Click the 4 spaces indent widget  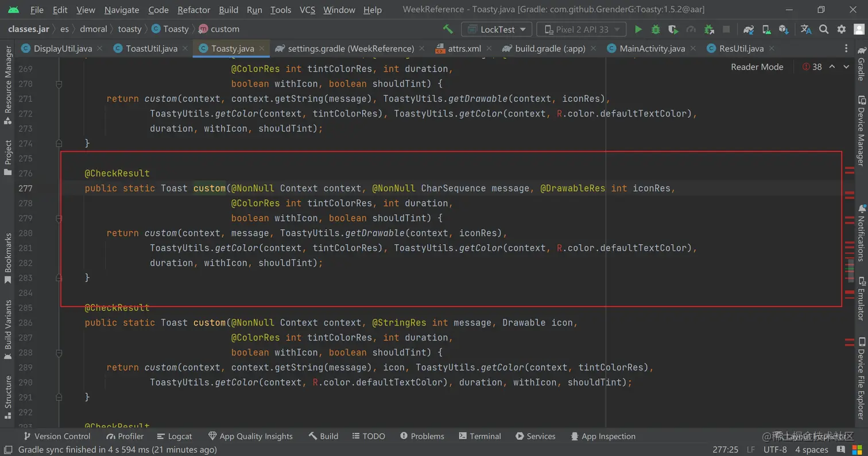point(811,450)
